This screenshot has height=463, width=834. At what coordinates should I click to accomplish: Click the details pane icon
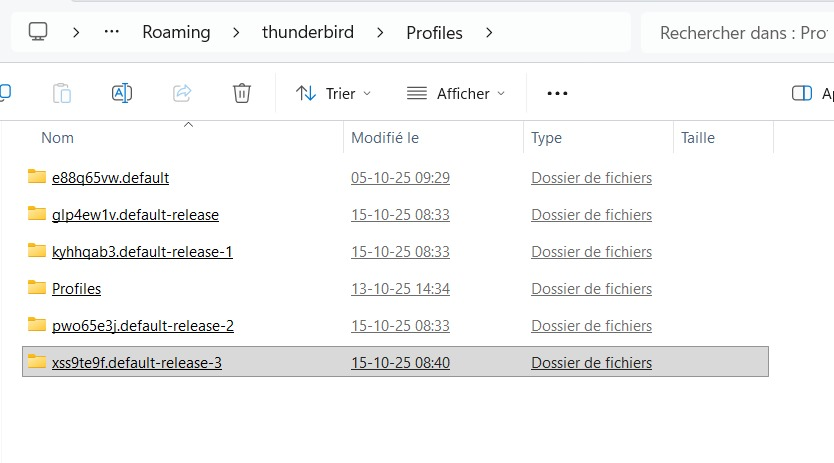pyautogui.click(x=801, y=93)
